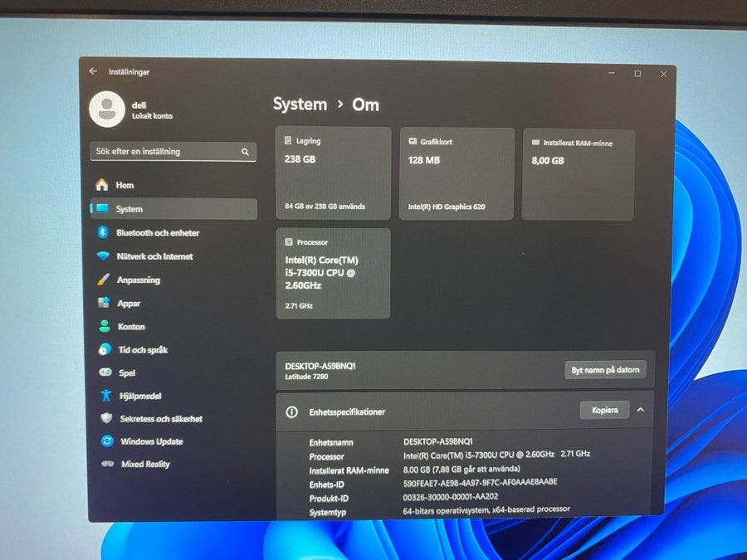Click the DESKTOP-A59BNQ1 device name value
The image size is (747, 560).
point(437,441)
